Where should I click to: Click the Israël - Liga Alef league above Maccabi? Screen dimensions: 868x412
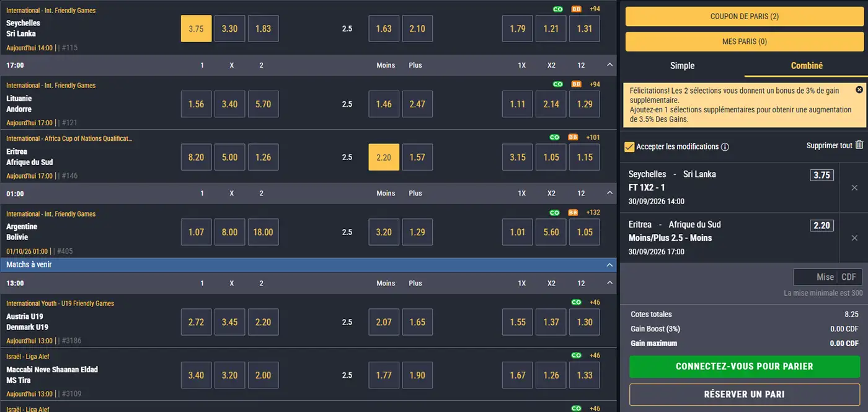[x=28, y=357]
